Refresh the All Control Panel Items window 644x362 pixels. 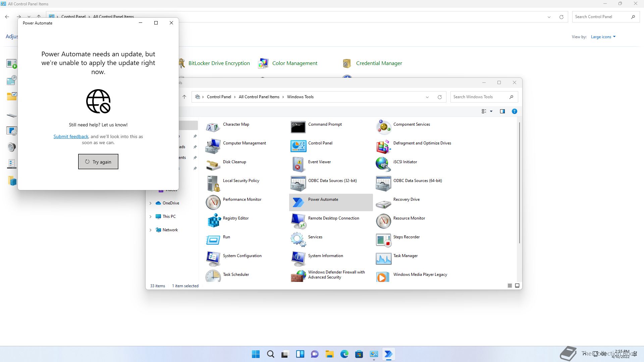(x=561, y=17)
